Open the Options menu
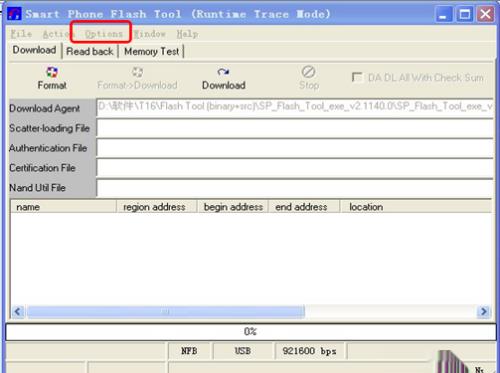 tap(104, 34)
